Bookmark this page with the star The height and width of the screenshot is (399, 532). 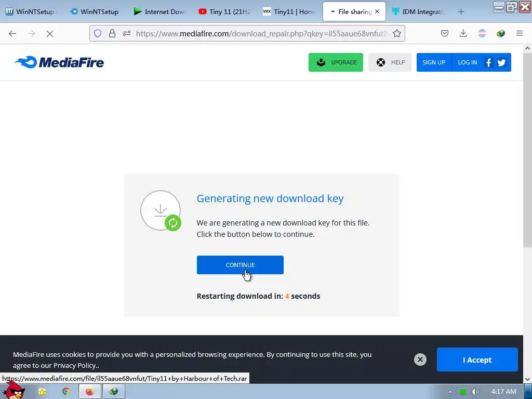click(396, 33)
